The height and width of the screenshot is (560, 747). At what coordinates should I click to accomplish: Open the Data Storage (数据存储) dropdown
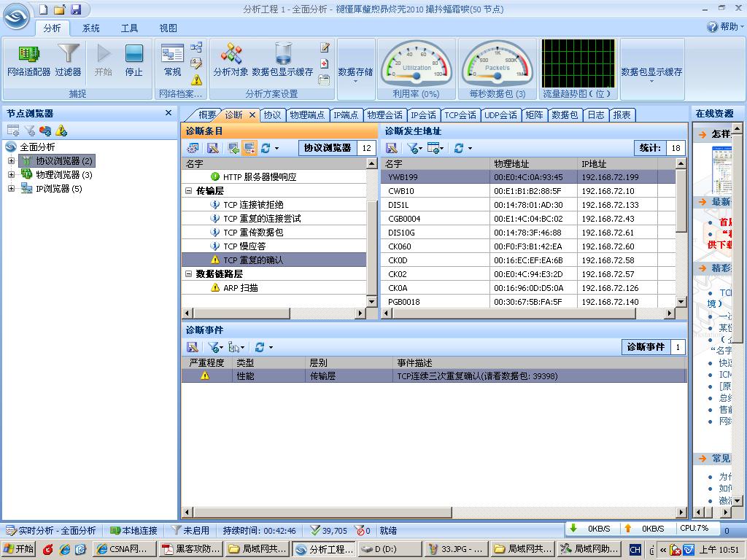point(355,72)
